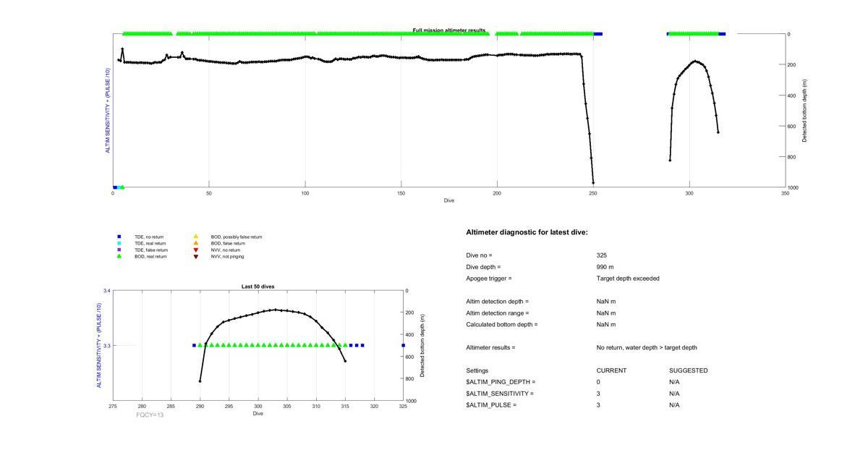Select the 'BOD, possibly false return' legend label
This screenshot has width=868, height=450.
coord(237,237)
